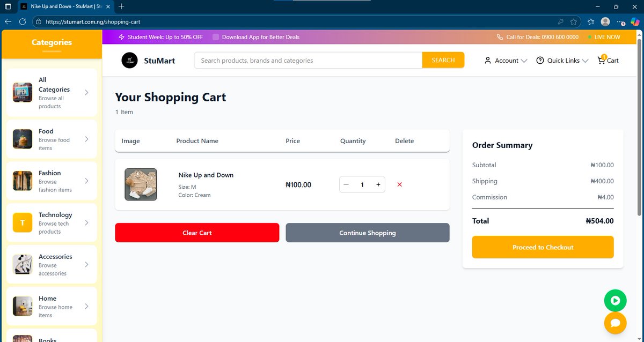
Task: Expand the Quick Links dropdown chevron
Action: coord(585,61)
